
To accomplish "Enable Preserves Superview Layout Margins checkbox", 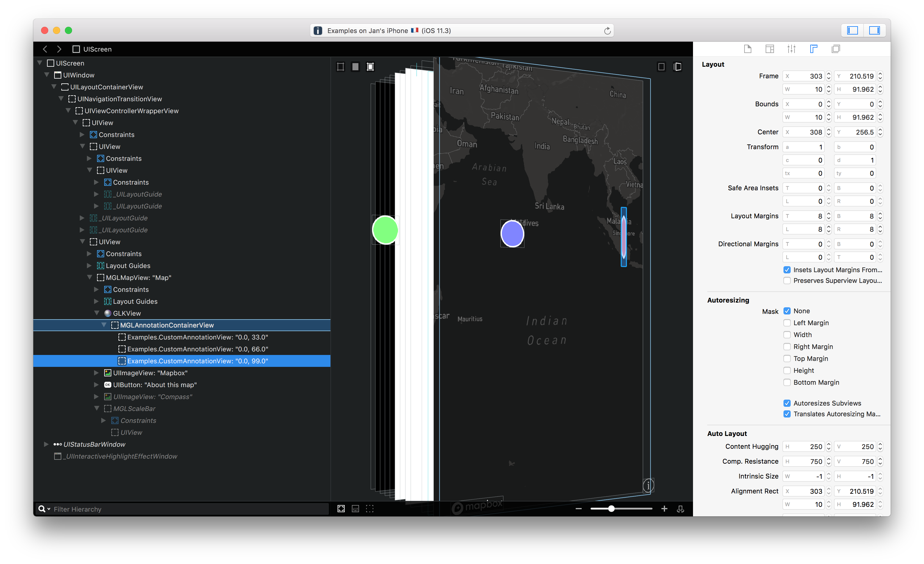I will coord(787,281).
